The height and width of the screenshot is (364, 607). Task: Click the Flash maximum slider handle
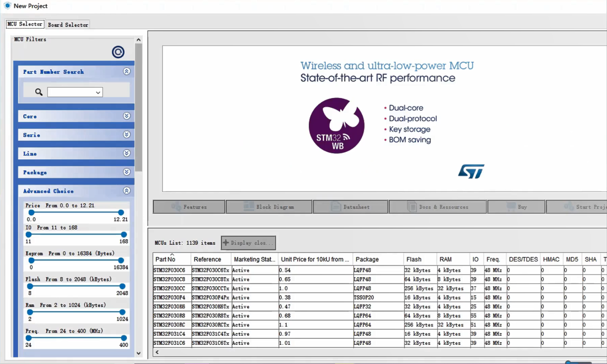[x=122, y=286]
